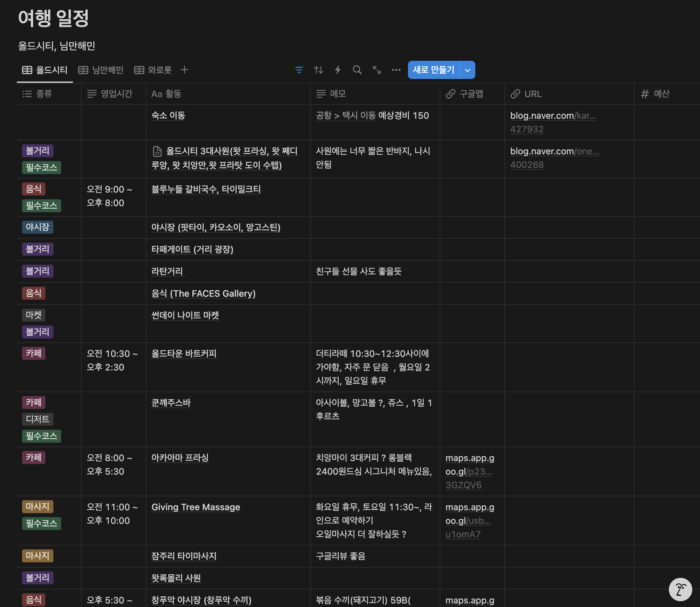Open sort options with arrows icon
The width and height of the screenshot is (700, 607).
[x=318, y=70]
